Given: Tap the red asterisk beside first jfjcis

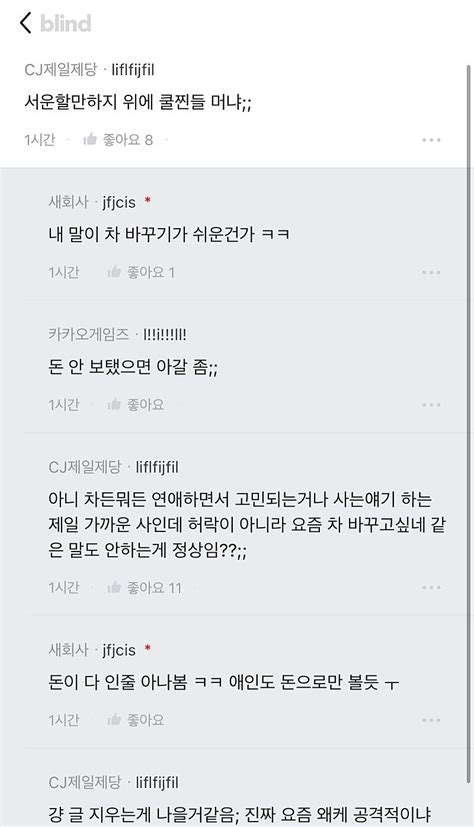Looking at the screenshot, I should pyautogui.click(x=148, y=200).
